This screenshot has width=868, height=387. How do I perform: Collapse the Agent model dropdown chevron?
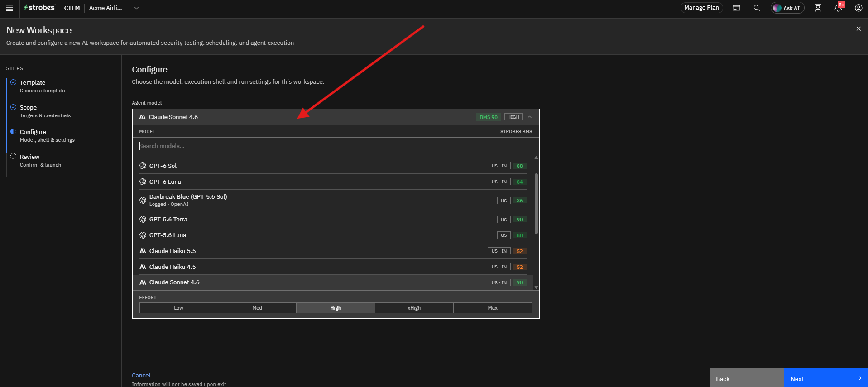pos(529,117)
